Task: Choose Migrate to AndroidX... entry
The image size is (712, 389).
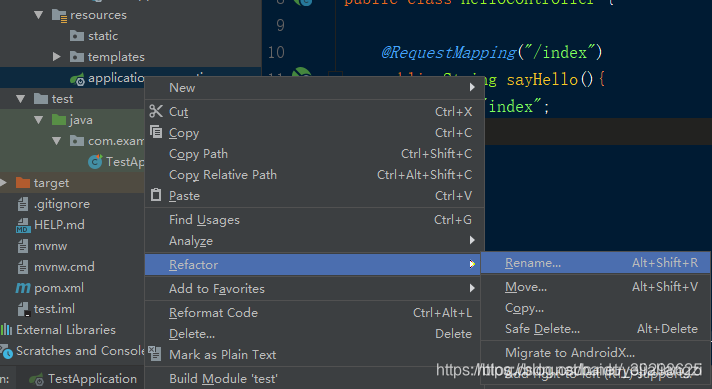Action: coord(595,353)
